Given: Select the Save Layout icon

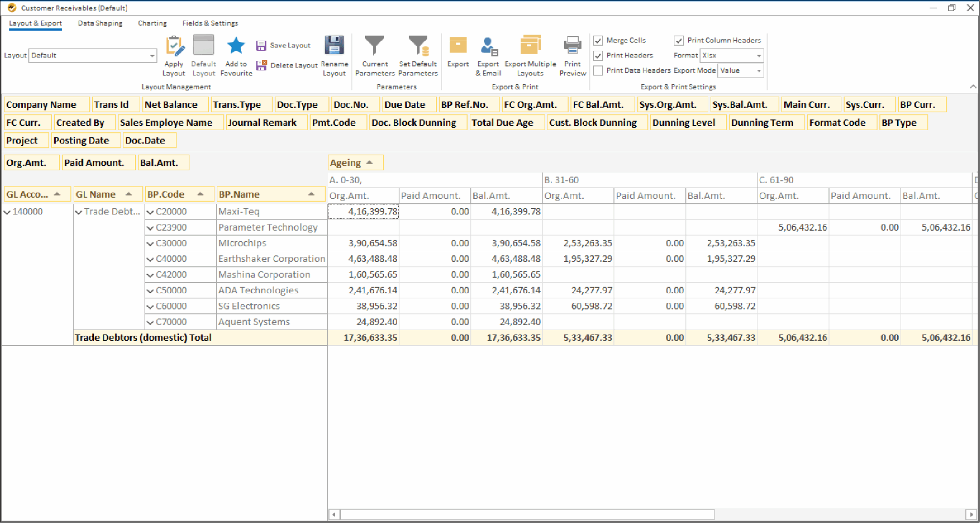Looking at the screenshot, I should coord(261,45).
